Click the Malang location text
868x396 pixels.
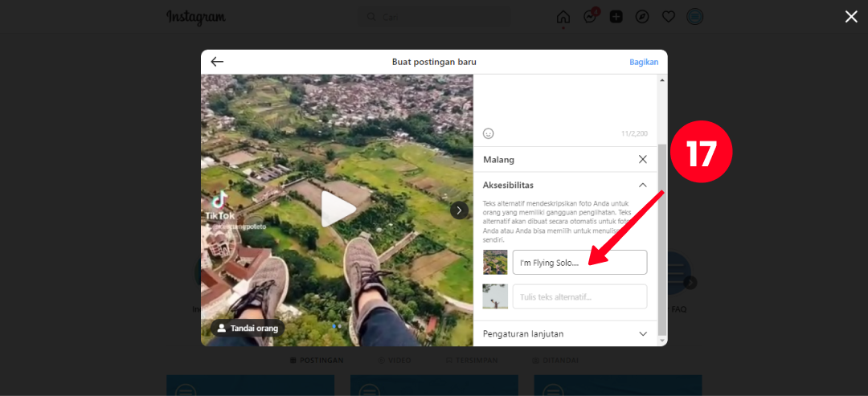[x=499, y=160]
